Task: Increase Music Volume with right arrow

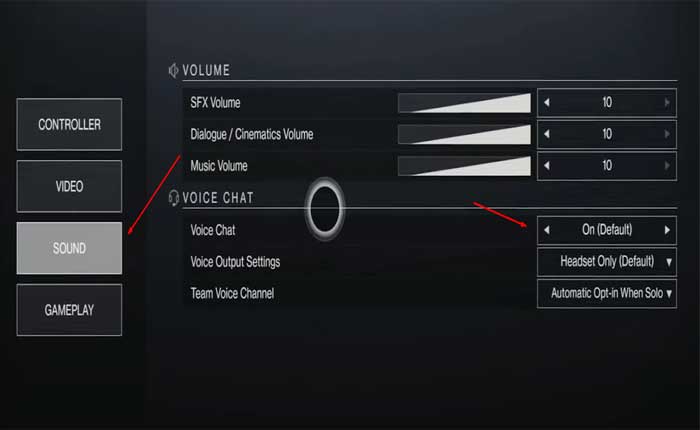Action: (x=667, y=166)
